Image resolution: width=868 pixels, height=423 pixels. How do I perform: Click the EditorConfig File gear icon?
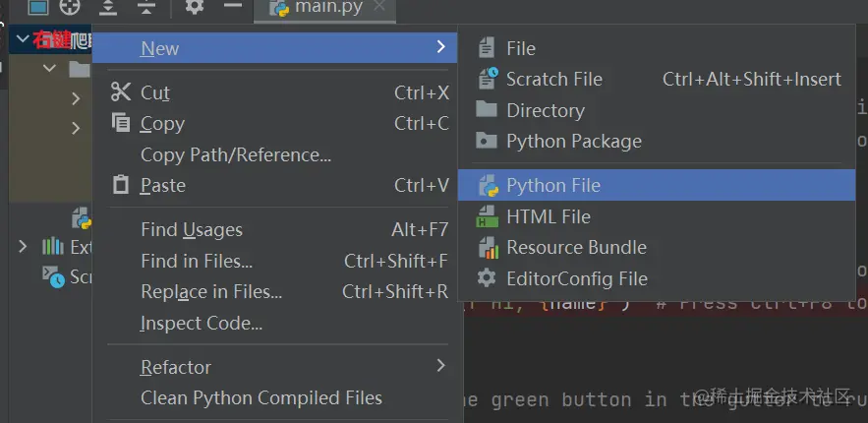(488, 278)
